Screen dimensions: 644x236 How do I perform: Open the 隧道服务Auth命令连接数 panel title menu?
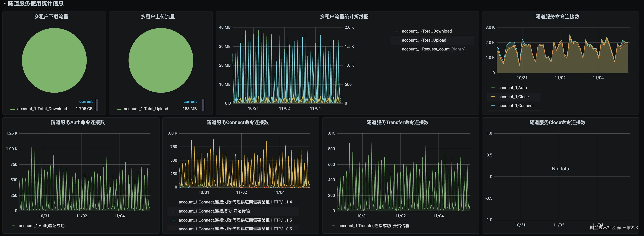pos(78,123)
